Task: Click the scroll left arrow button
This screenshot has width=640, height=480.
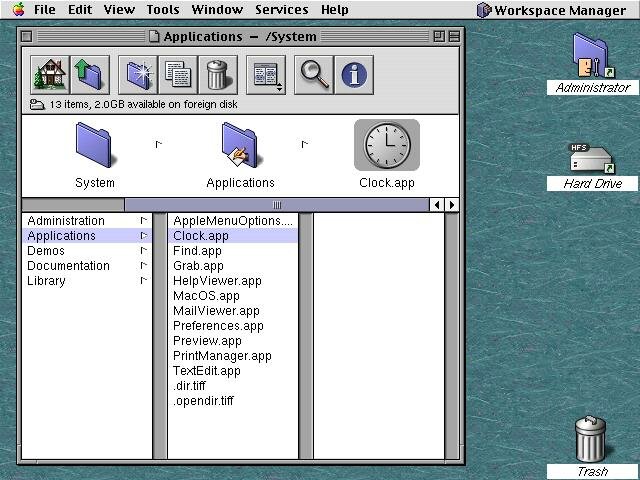Action: click(437, 205)
